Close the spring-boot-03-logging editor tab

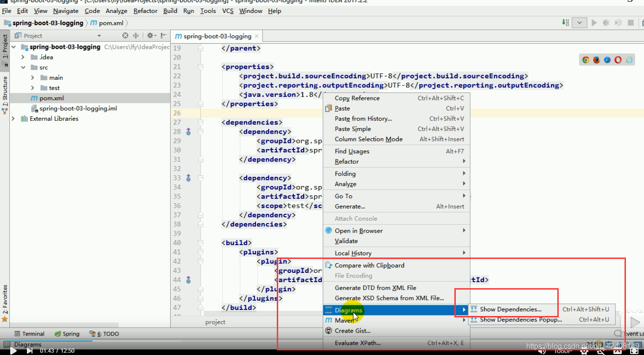pyautogui.click(x=256, y=36)
